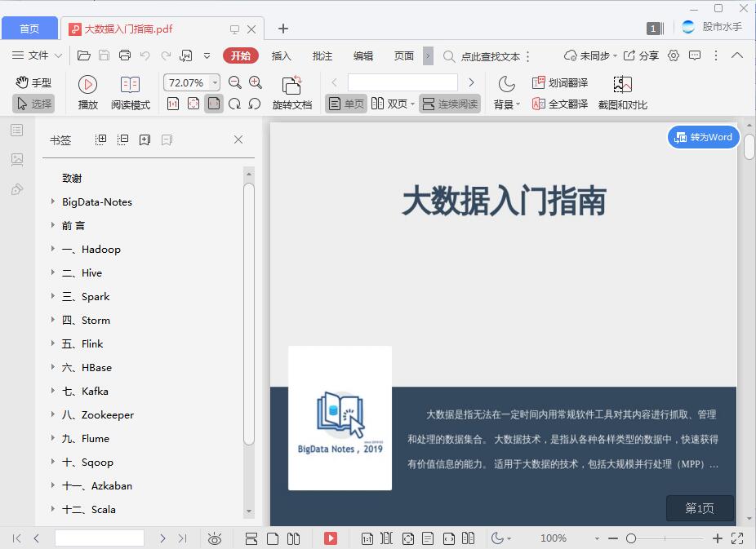Switch to the 插入 ribbon tab
The width and height of the screenshot is (756, 549).
point(281,55)
